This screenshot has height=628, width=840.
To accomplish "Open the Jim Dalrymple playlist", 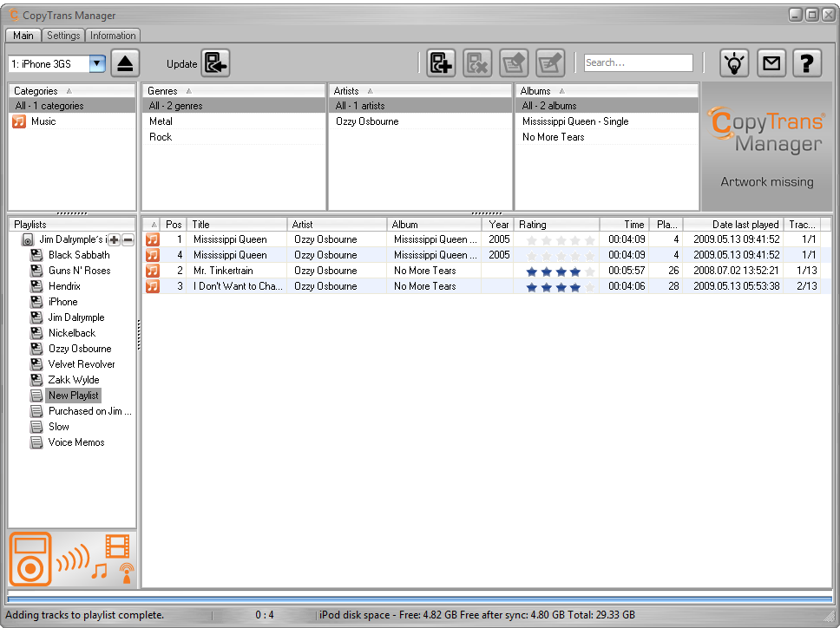I will tap(76, 317).
